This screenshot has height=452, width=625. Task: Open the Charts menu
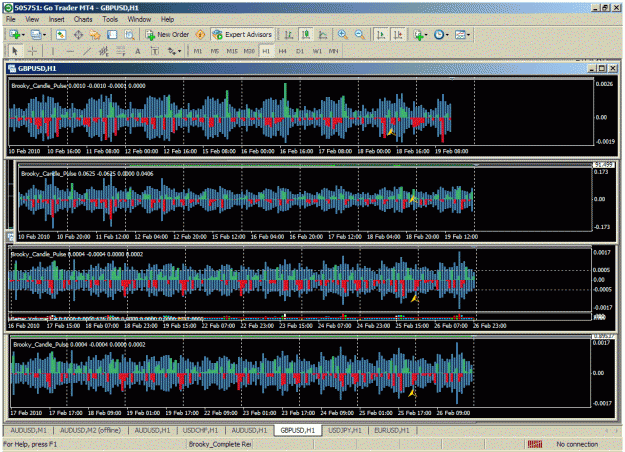pyautogui.click(x=83, y=19)
